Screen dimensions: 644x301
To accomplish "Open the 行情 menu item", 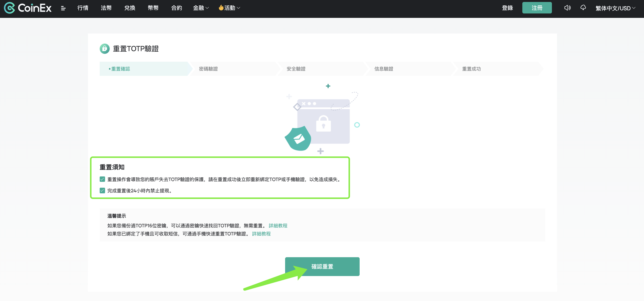I will coord(83,8).
